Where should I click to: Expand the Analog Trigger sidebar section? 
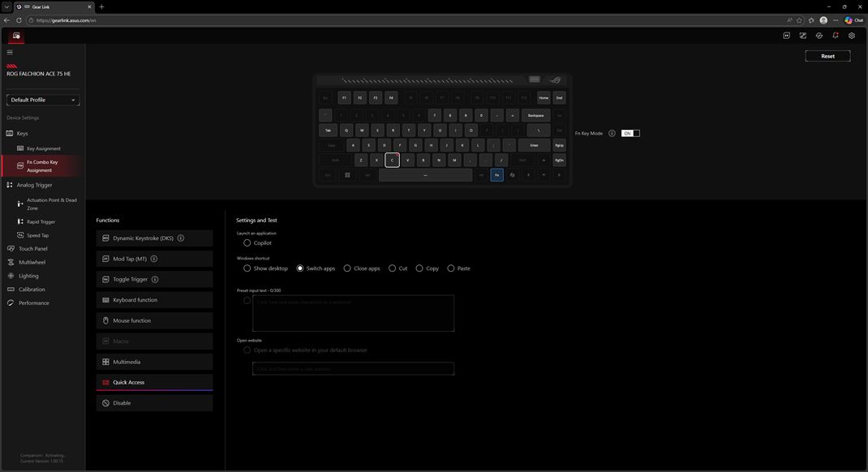[34, 185]
